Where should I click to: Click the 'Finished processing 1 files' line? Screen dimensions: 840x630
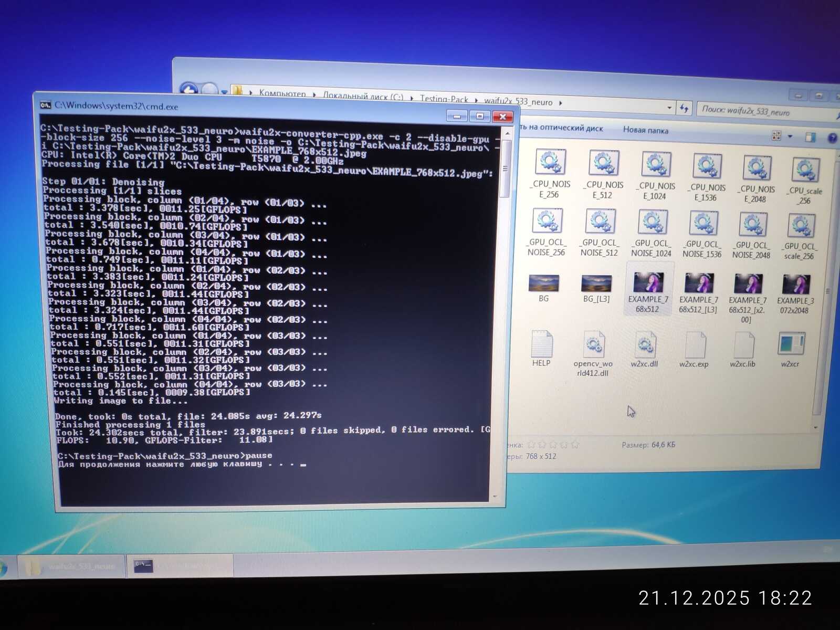tap(130, 424)
